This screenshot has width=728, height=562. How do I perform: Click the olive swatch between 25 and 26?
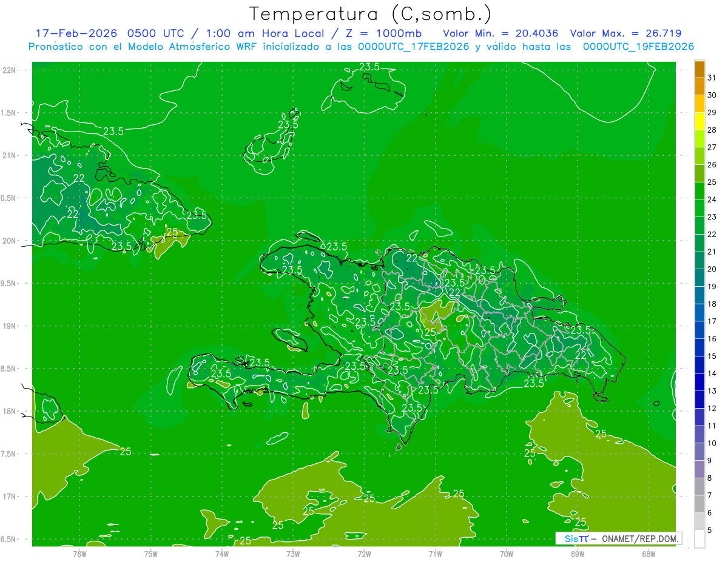click(699, 173)
